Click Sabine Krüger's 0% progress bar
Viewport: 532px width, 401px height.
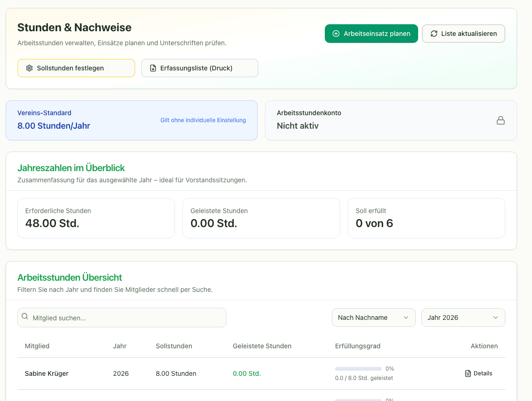[358, 369]
